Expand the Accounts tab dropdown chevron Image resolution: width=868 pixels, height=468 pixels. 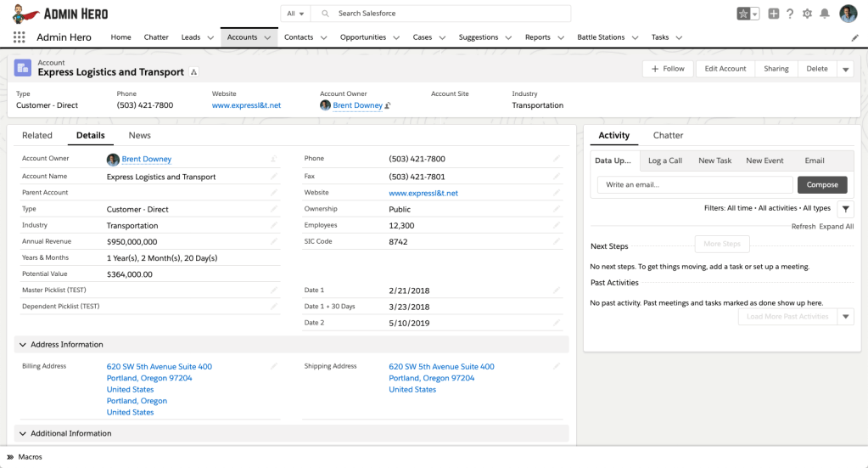pyautogui.click(x=267, y=37)
